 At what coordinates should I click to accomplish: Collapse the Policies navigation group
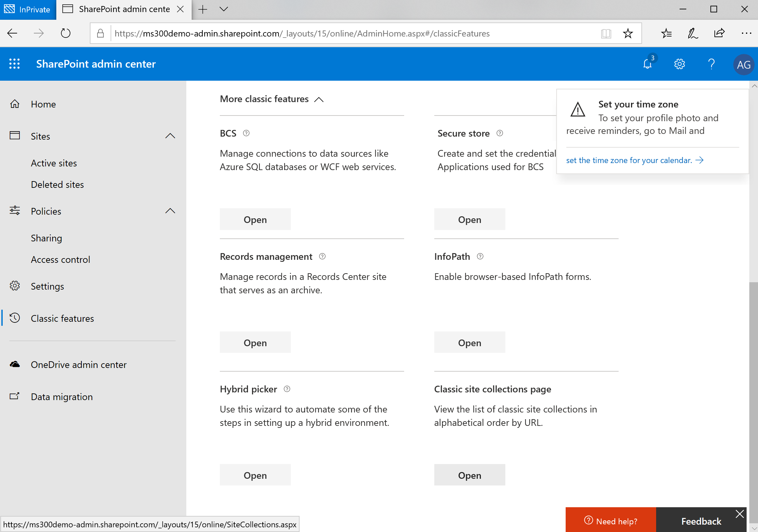coord(170,211)
